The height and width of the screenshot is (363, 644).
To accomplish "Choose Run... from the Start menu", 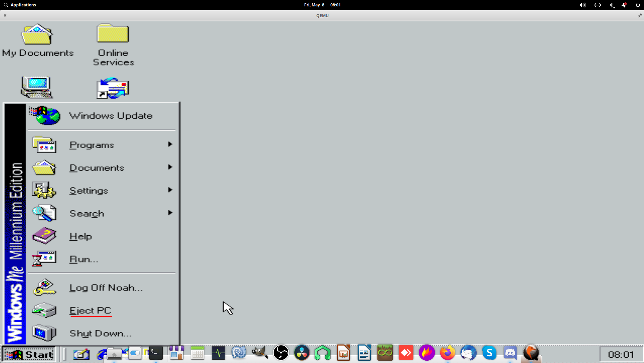I will [x=84, y=259].
